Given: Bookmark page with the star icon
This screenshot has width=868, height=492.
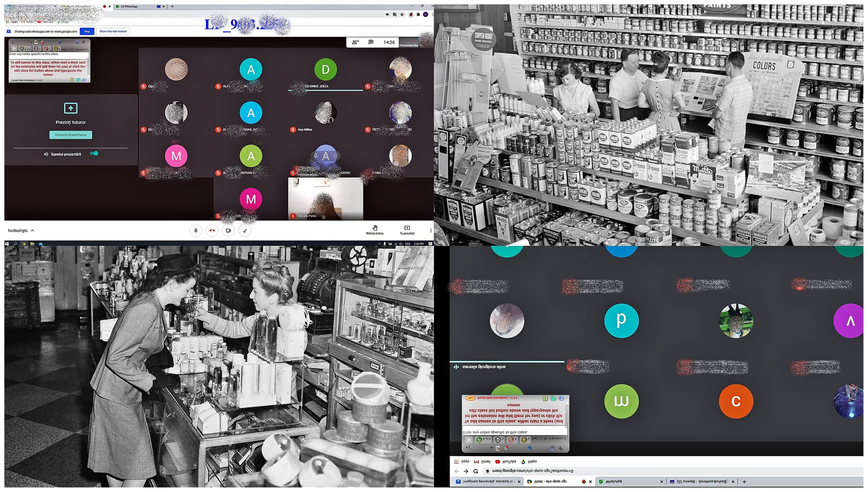Looking at the screenshot, I should [x=402, y=14].
